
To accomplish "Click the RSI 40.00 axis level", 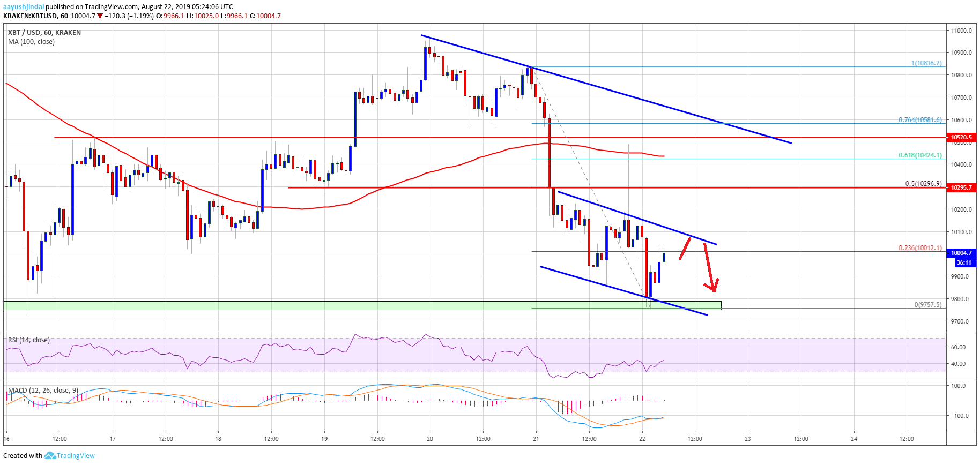I will pyautogui.click(x=958, y=364).
